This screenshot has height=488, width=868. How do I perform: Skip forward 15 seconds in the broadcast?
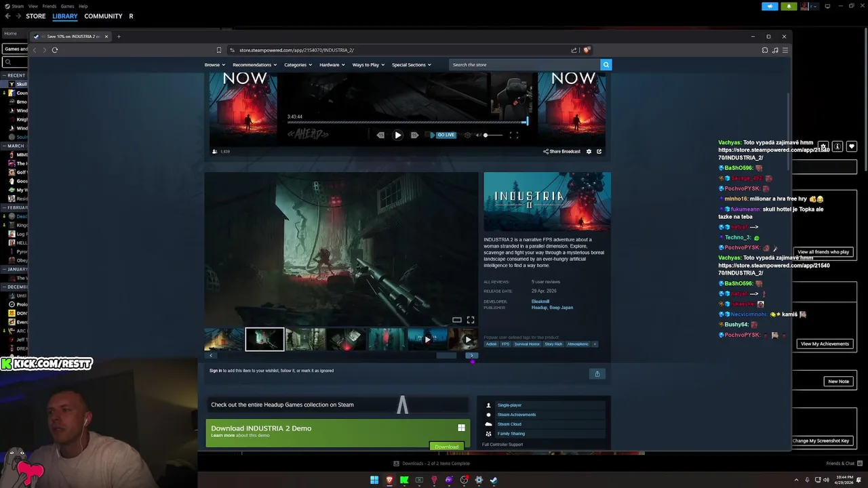tap(414, 135)
